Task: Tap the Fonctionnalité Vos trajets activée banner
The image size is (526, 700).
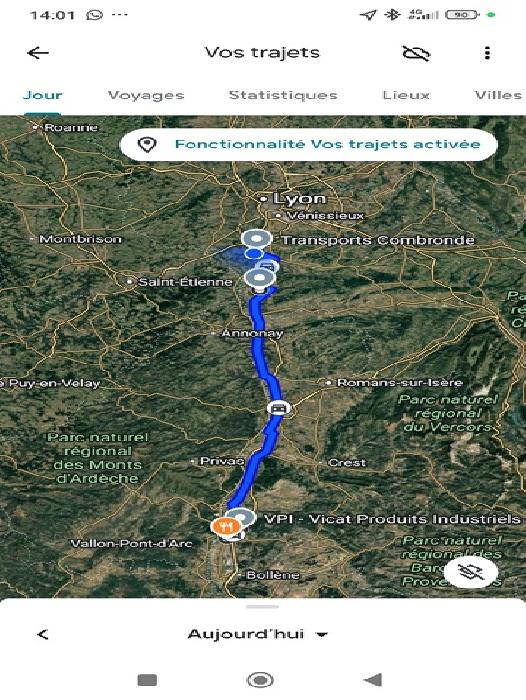Action: [309, 144]
